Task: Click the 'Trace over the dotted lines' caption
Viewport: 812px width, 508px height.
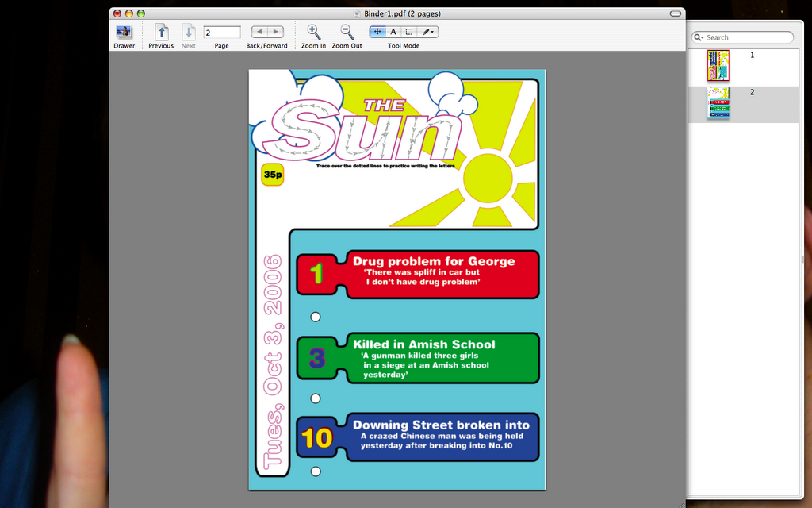Action: click(x=385, y=166)
